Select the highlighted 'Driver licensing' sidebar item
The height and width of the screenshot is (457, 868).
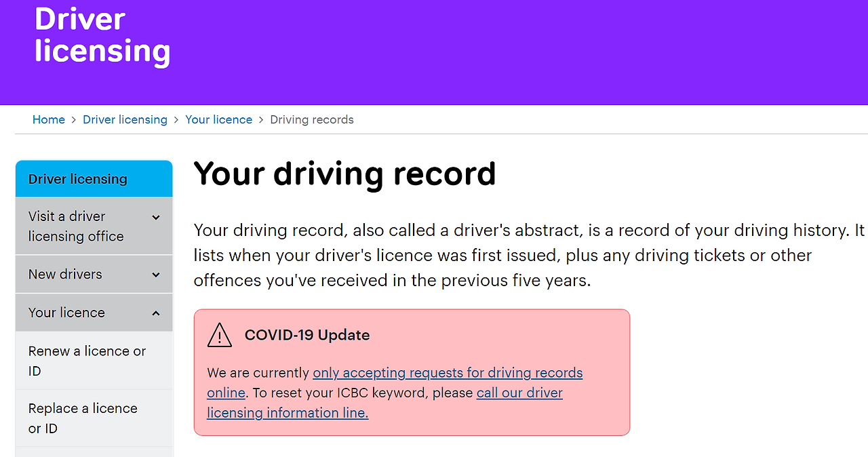[77, 178]
